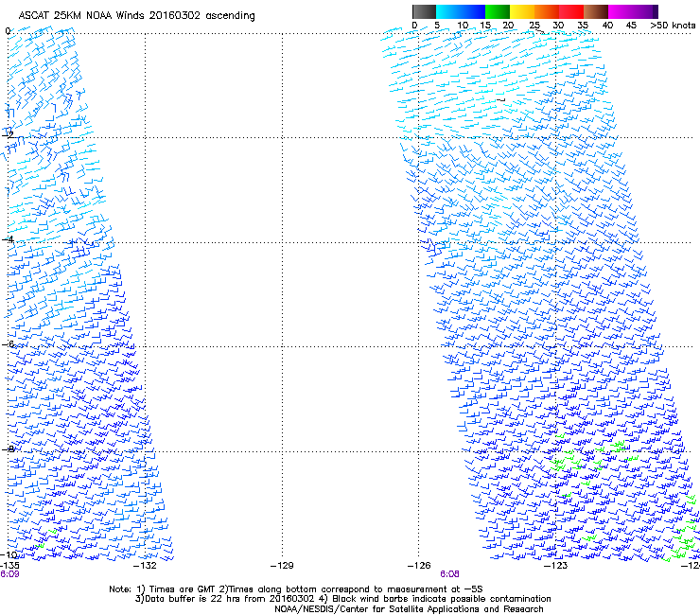Screen dimensions: 700x615
Task: Click the longitude label '-129'
Action: 282,566
